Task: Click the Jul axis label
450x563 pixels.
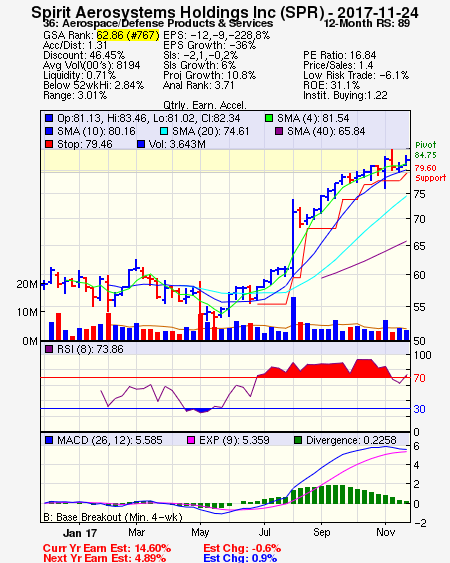Action: pyautogui.click(x=264, y=532)
